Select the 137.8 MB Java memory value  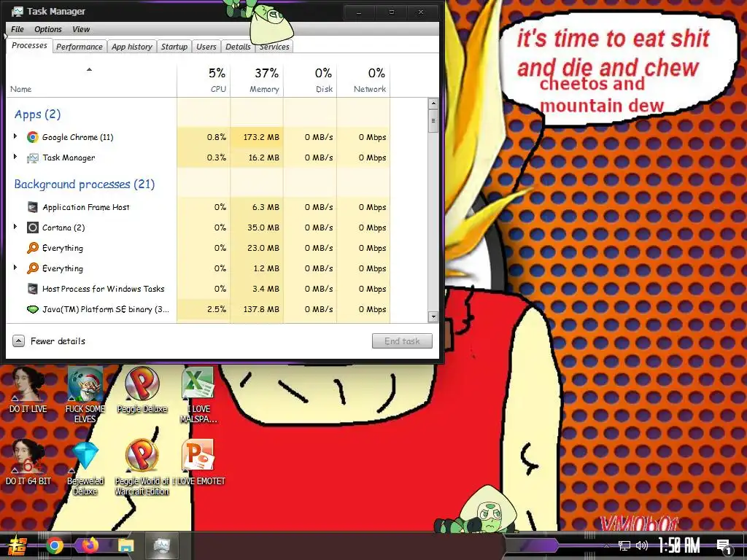coord(262,309)
